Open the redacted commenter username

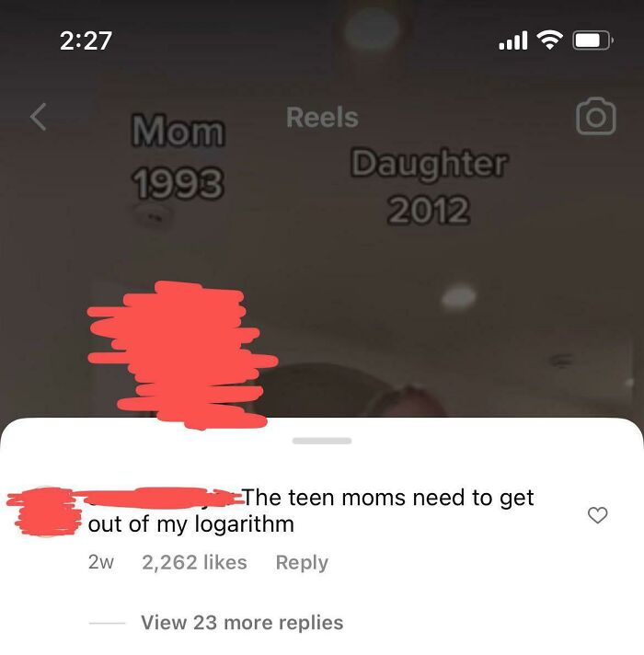(161, 498)
